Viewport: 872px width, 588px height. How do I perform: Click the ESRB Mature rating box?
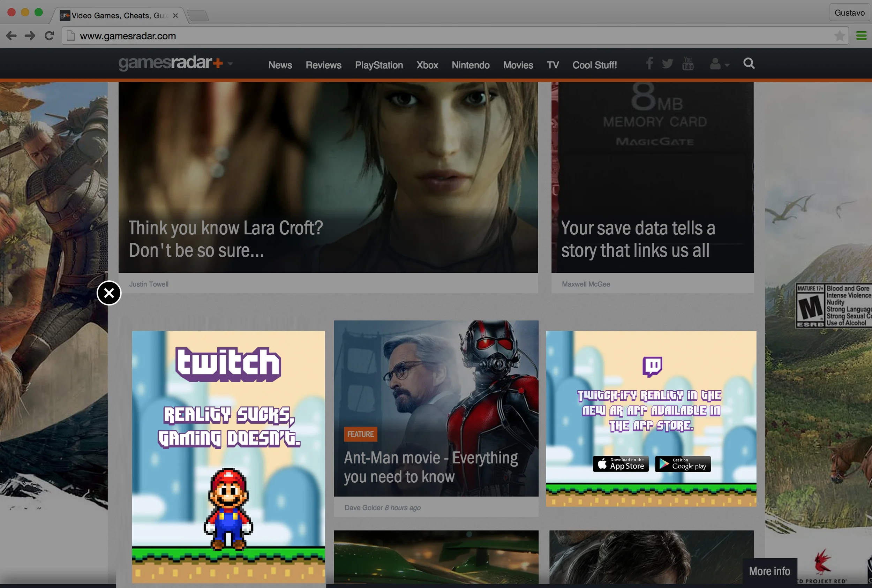coord(834,306)
